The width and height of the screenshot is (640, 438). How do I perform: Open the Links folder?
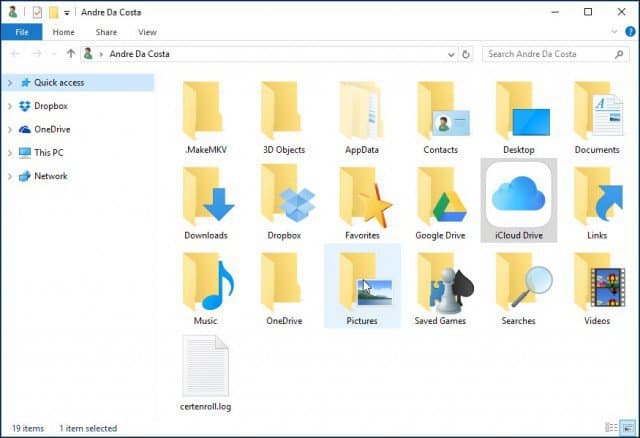[597, 203]
